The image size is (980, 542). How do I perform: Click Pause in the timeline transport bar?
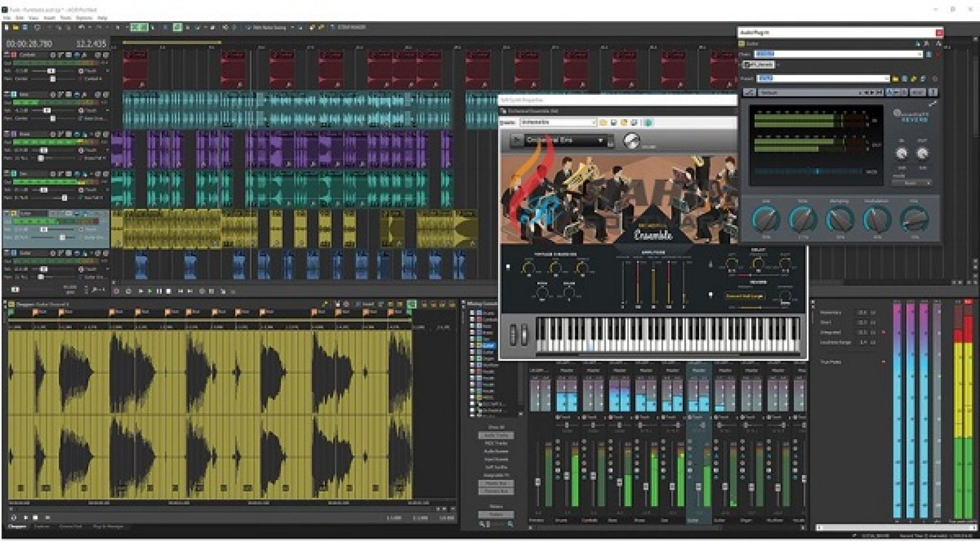click(x=159, y=290)
